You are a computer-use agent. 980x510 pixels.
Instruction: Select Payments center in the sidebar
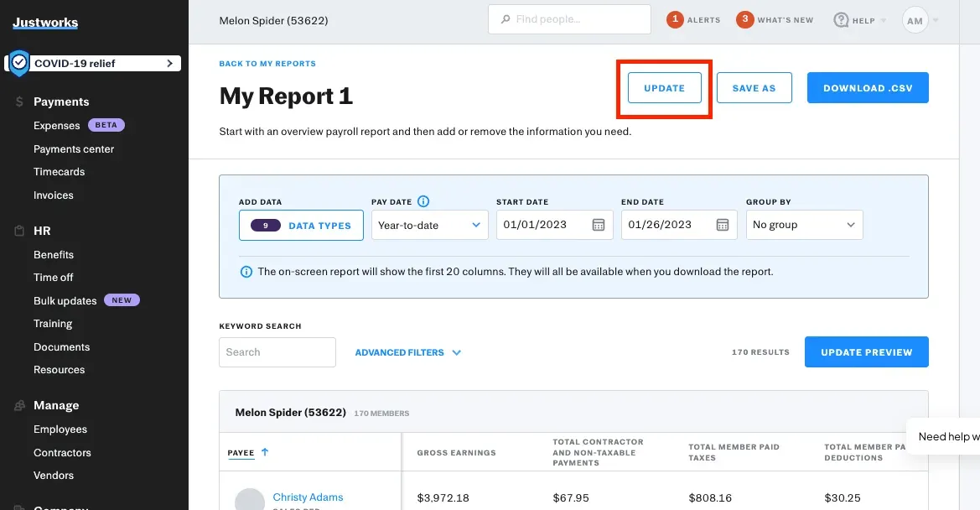point(75,148)
